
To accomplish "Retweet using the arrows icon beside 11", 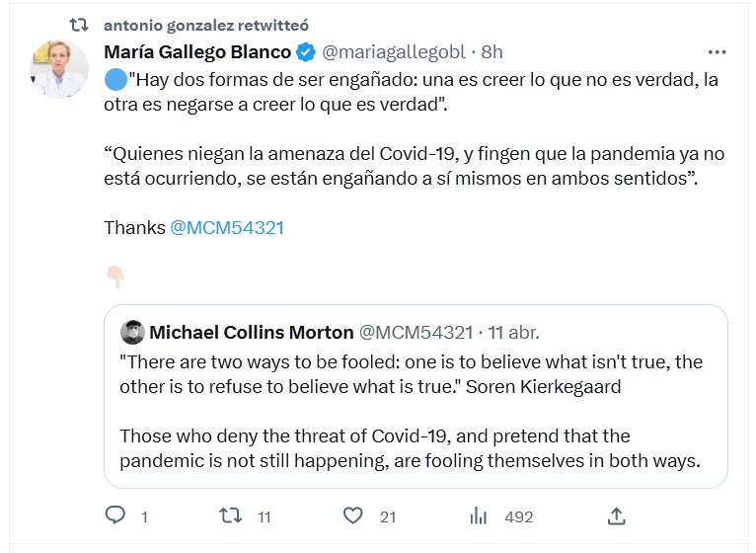I will pos(229,515).
